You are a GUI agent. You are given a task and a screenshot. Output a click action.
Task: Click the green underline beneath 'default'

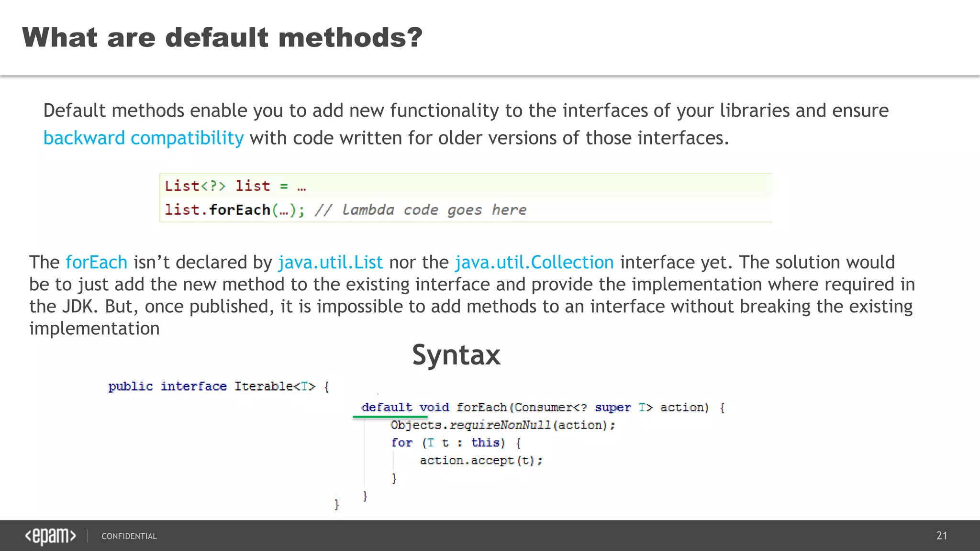coord(390,417)
